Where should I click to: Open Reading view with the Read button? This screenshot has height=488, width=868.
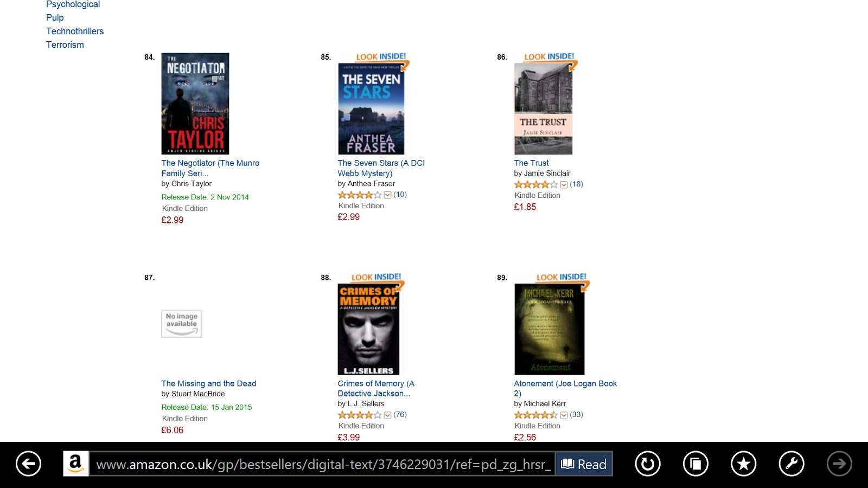pyautogui.click(x=584, y=464)
